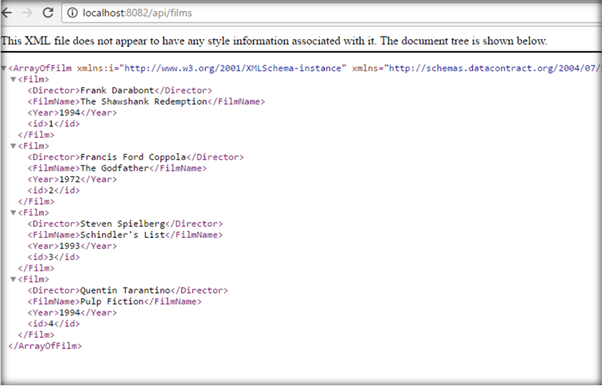Click the closing Film tag after id 1
The image size is (602, 386).
pos(36,135)
